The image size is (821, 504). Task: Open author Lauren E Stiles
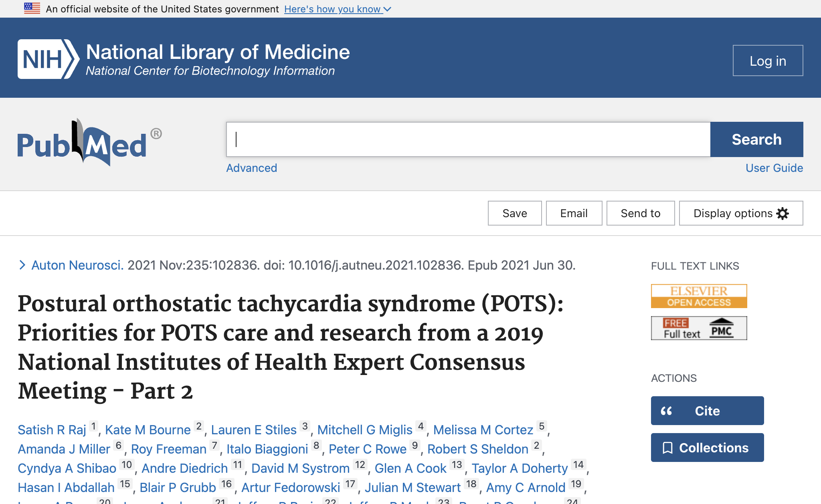254,430
